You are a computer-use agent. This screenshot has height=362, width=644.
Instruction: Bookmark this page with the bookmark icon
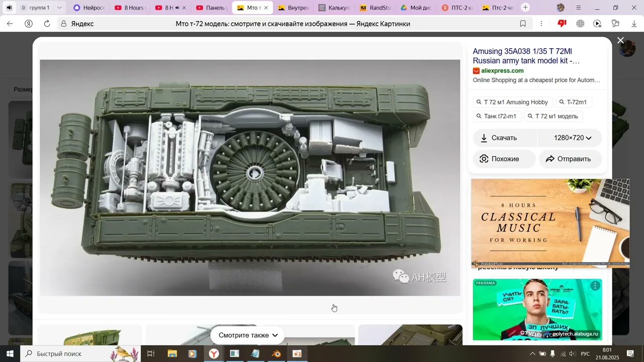(x=523, y=24)
